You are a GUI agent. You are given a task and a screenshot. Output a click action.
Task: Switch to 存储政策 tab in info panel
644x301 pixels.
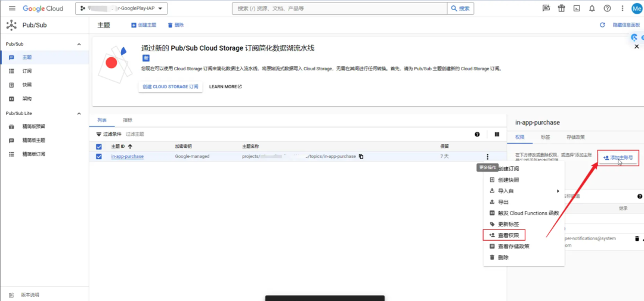pos(575,137)
